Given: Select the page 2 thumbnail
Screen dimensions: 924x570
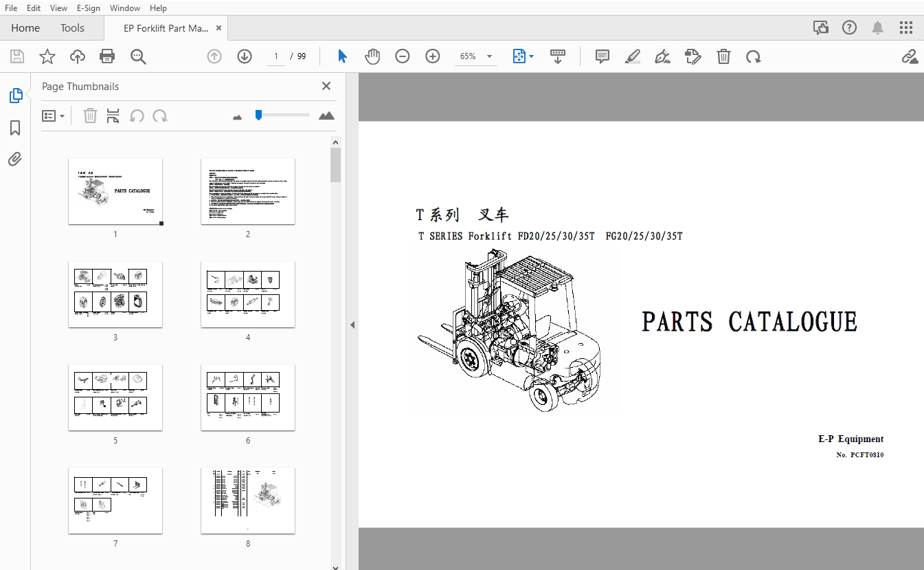Looking at the screenshot, I should 248,191.
